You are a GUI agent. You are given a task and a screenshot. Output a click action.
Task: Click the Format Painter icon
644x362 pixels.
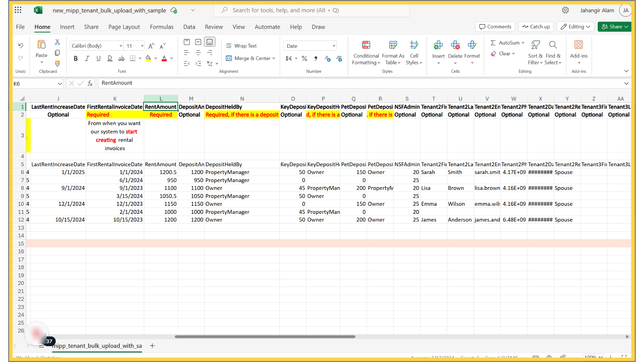pyautogui.click(x=57, y=63)
